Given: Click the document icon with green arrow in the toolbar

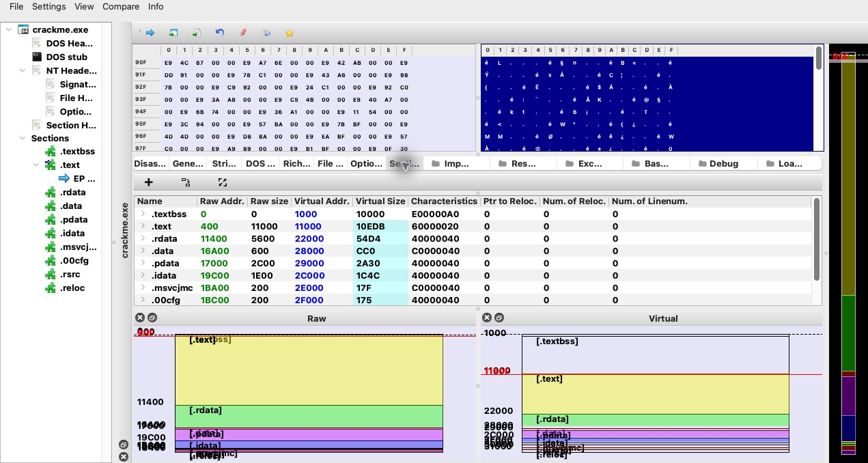Looking at the screenshot, I should 197,33.
